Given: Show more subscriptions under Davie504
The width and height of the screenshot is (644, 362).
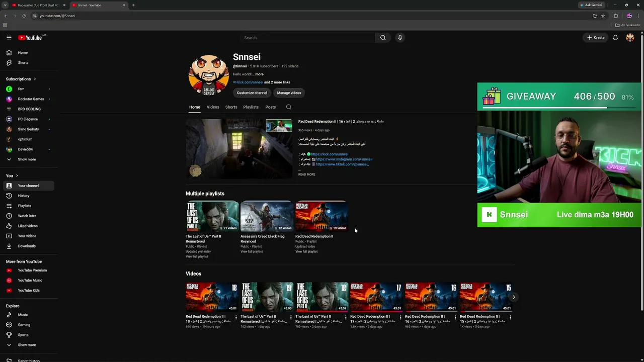Looking at the screenshot, I should click(28, 159).
